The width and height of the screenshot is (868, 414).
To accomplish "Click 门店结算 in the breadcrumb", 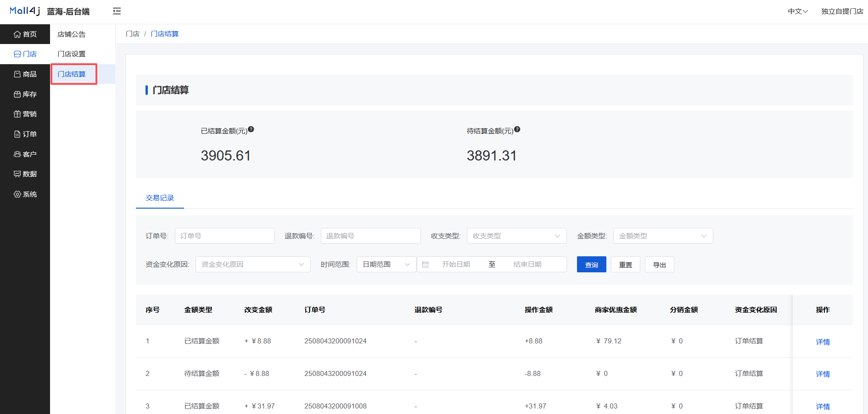I will click(x=164, y=34).
